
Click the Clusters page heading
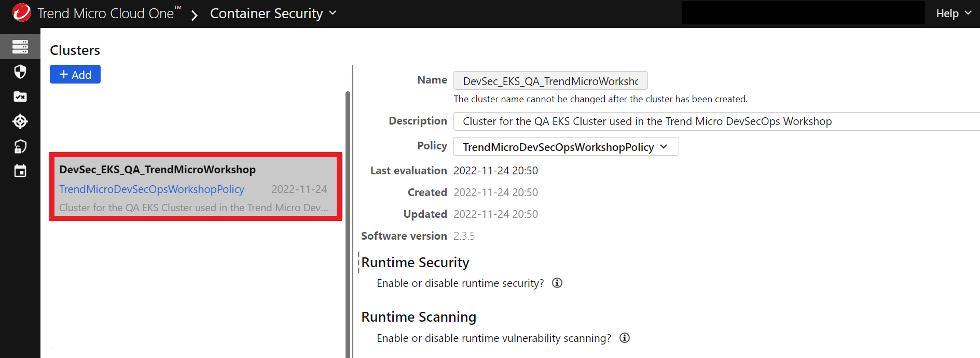pyautogui.click(x=75, y=50)
